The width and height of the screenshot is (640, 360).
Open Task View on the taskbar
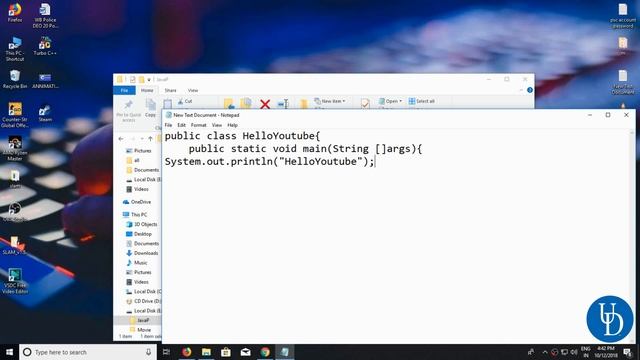click(x=166, y=352)
